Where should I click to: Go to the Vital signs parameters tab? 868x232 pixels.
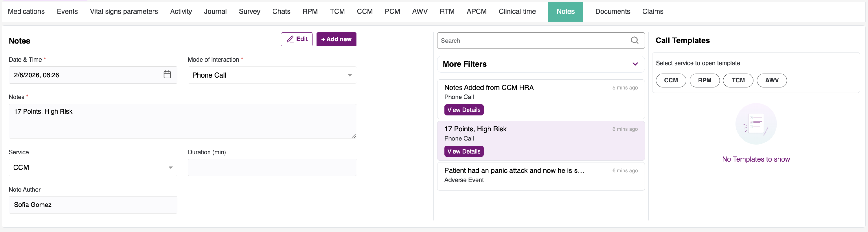(124, 12)
